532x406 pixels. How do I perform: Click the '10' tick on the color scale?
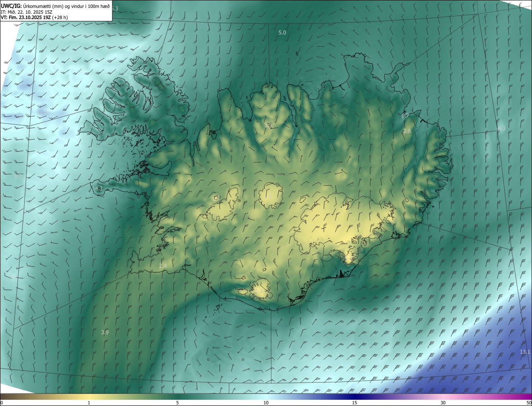coord(266,403)
